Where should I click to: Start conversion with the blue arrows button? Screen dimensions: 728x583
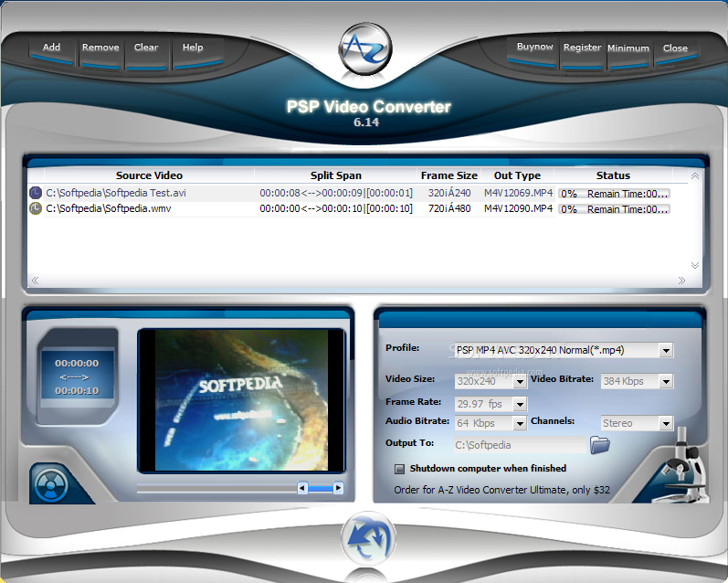368,539
